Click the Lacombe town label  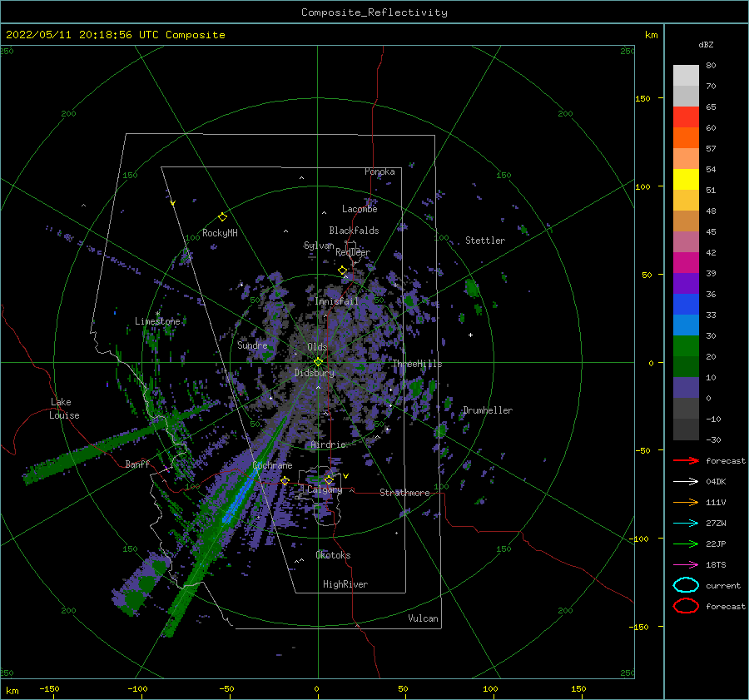coord(360,209)
